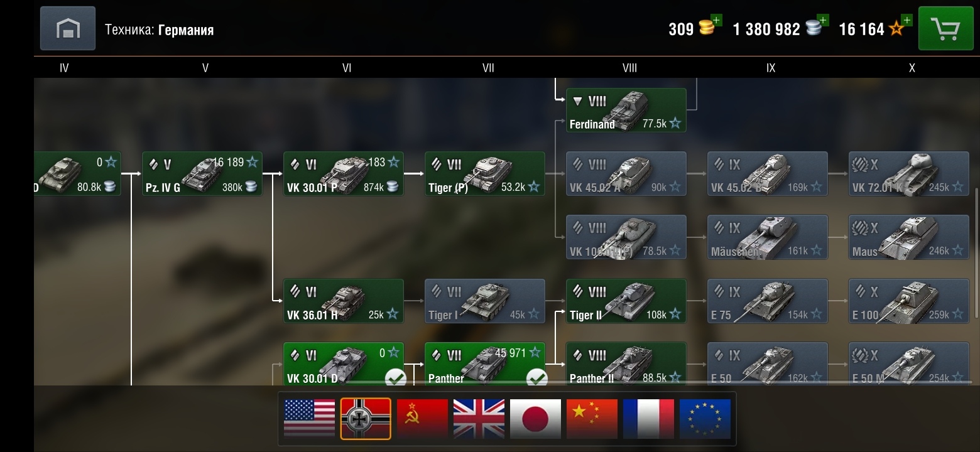Open the Pz. IV G tank card
The height and width of the screenshot is (452, 980).
tap(202, 173)
